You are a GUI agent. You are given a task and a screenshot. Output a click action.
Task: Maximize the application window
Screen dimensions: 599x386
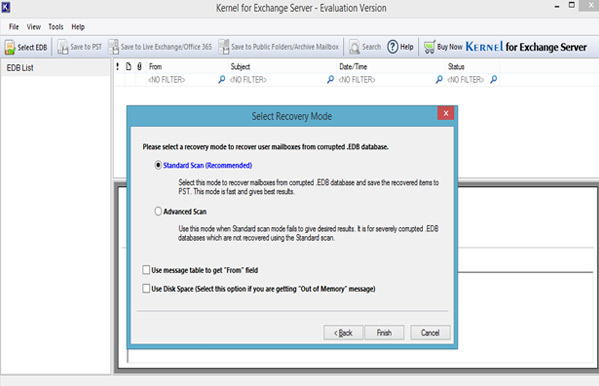point(571,5)
